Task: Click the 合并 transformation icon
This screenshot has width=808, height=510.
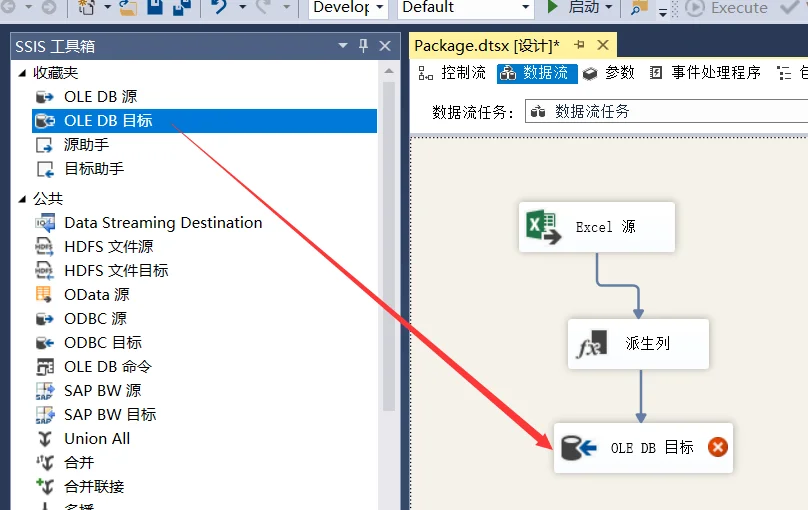Action: point(45,463)
